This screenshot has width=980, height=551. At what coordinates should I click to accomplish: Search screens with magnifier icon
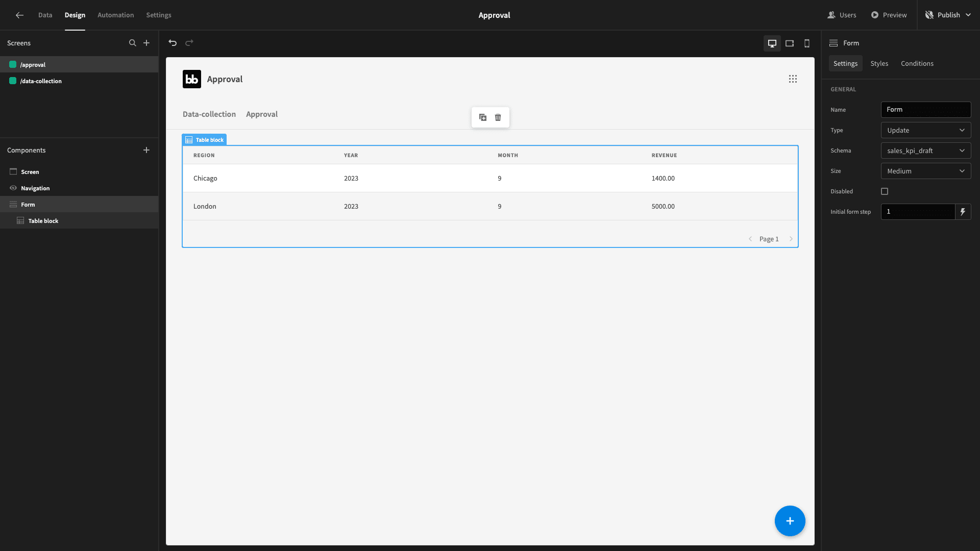[133, 43]
